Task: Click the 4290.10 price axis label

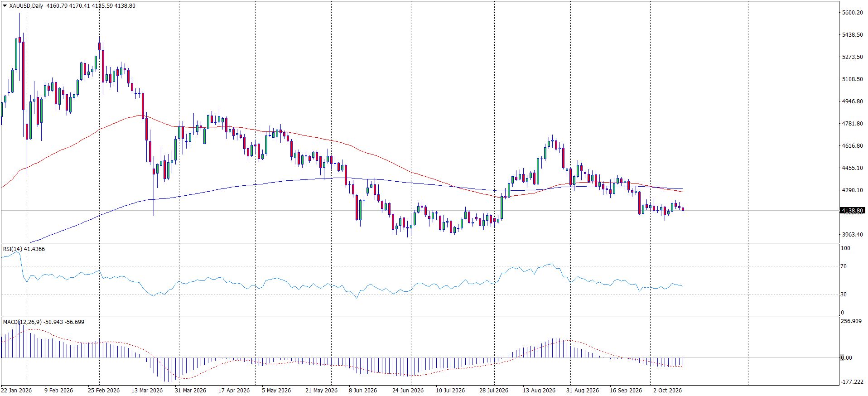Action: pos(852,190)
